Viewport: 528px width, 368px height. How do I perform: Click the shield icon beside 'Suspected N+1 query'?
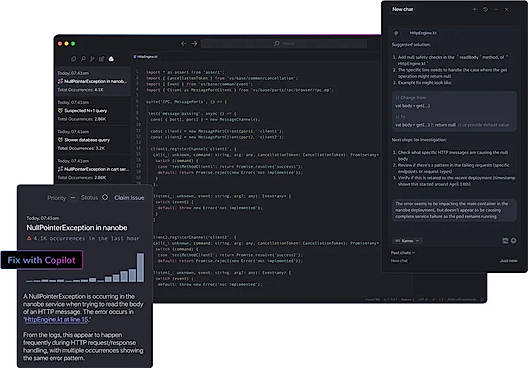pos(60,110)
